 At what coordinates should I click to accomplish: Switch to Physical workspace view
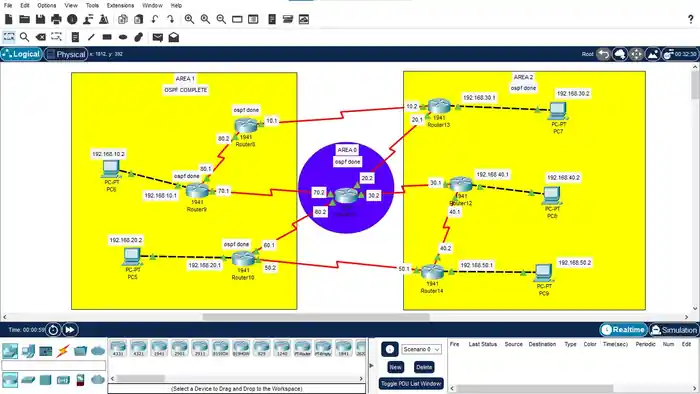[x=66, y=54]
